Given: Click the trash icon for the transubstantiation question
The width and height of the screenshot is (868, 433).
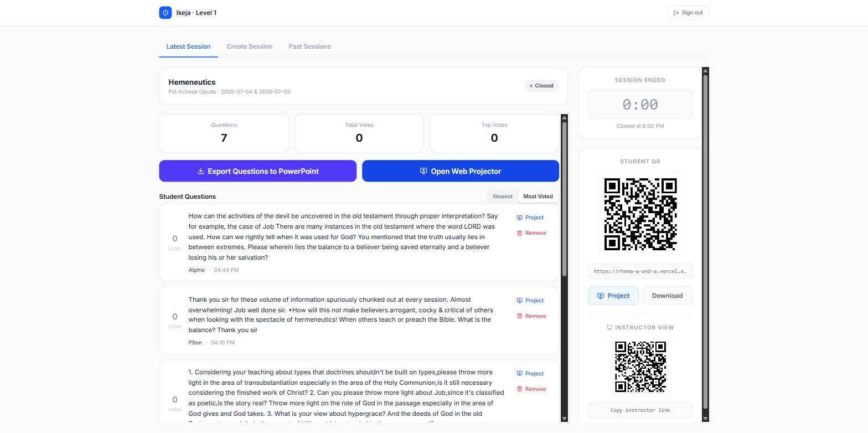Looking at the screenshot, I should (x=519, y=389).
